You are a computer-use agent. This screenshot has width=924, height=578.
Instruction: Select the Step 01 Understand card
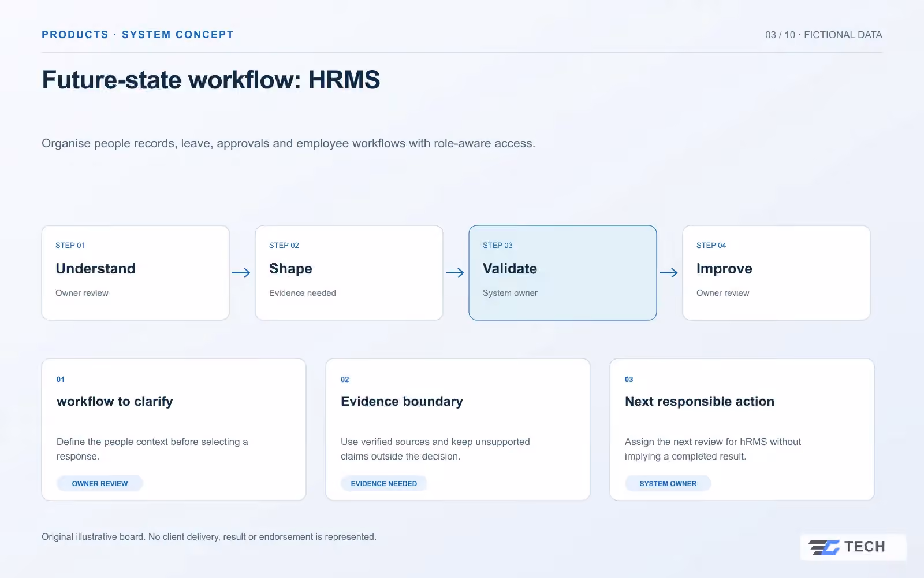tap(136, 273)
